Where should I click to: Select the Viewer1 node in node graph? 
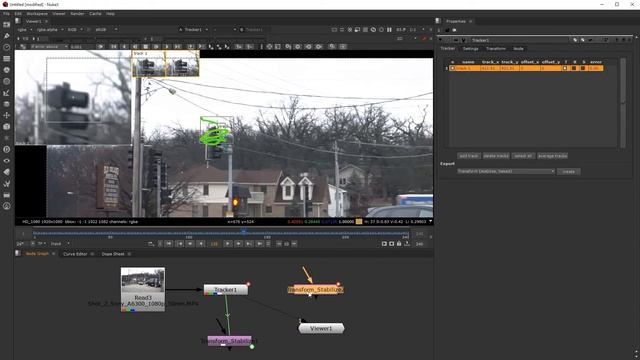321,328
